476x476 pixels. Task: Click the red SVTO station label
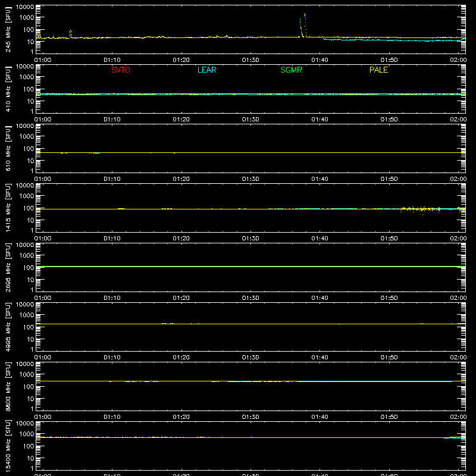tap(121, 70)
